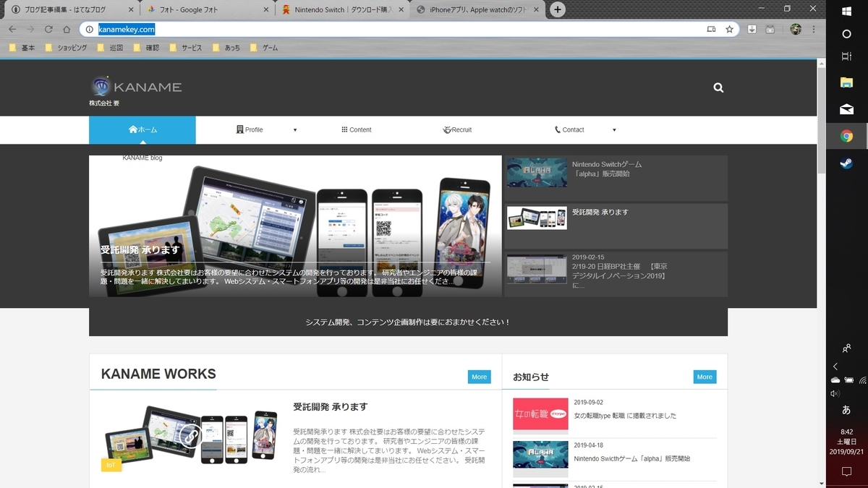868x488 pixels.
Task: Open the KANAME blog link
Action: click(x=142, y=158)
